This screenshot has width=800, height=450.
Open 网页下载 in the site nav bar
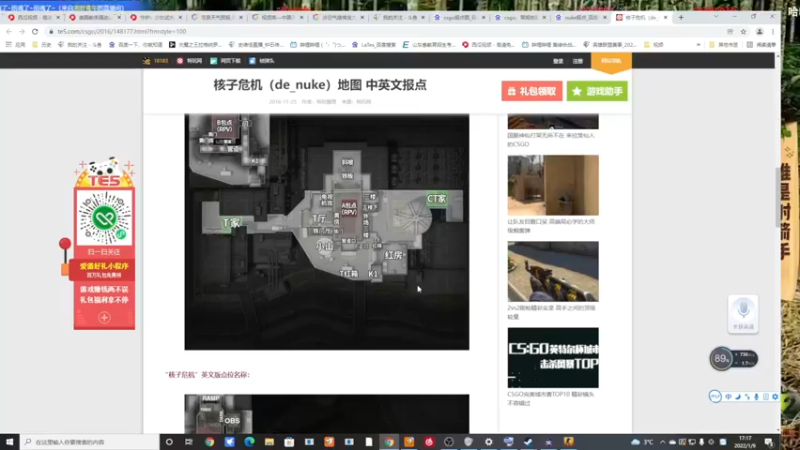point(226,61)
